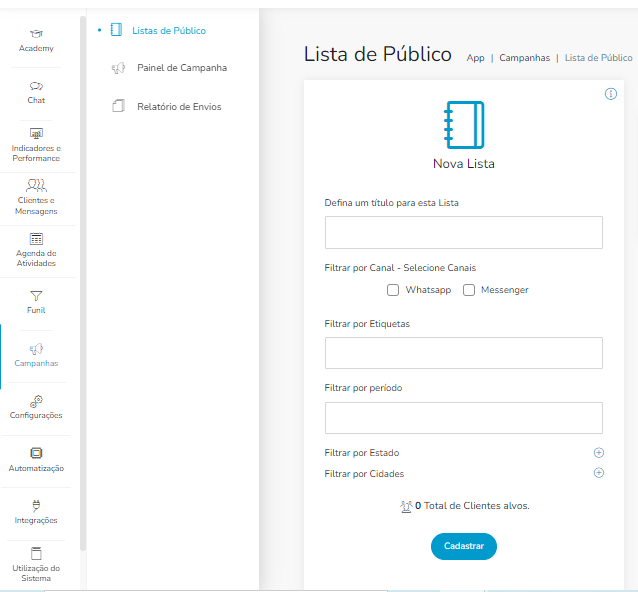Go to Painel de Campanha menu item

[x=182, y=68]
